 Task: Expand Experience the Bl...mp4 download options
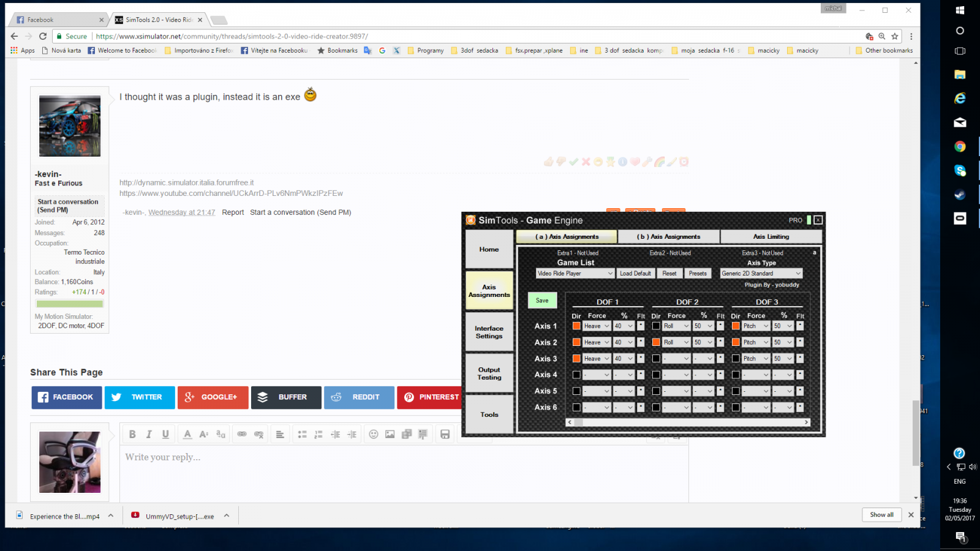click(111, 515)
